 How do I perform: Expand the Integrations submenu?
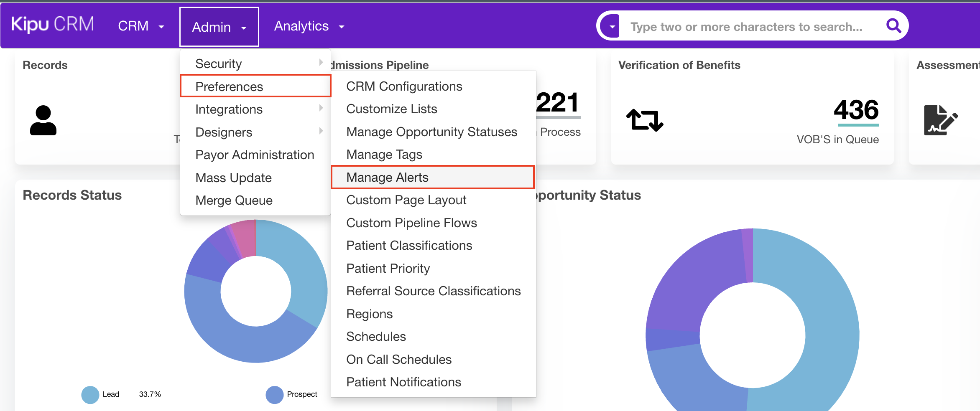coord(255,109)
